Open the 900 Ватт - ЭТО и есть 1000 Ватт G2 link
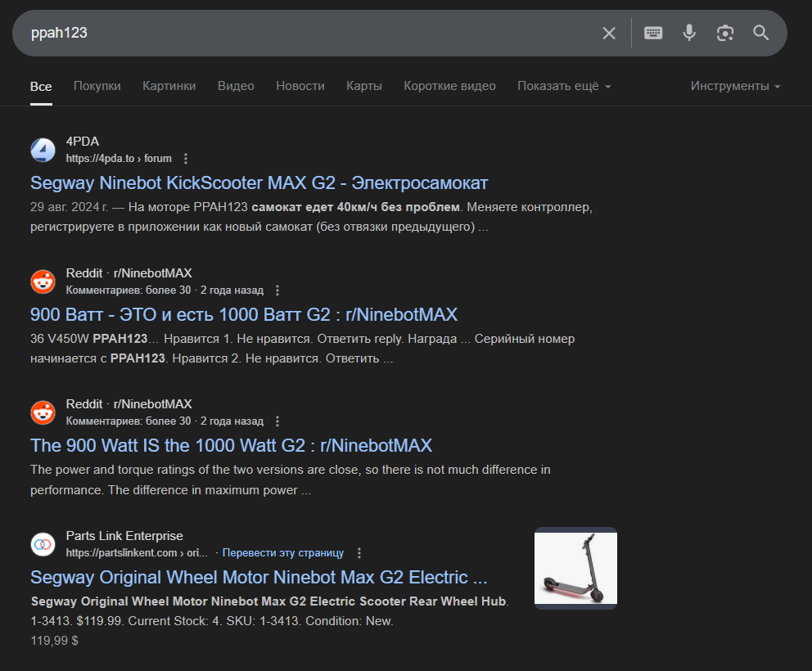The height and width of the screenshot is (671, 812). (x=244, y=314)
